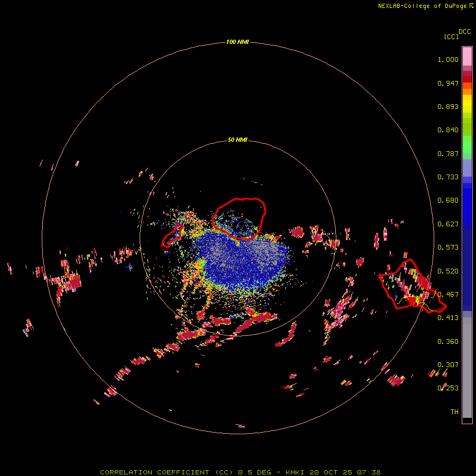This screenshot has height=476, width=476.
Task: Click the 0.627 legend value
Action: pyautogui.click(x=448, y=224)
